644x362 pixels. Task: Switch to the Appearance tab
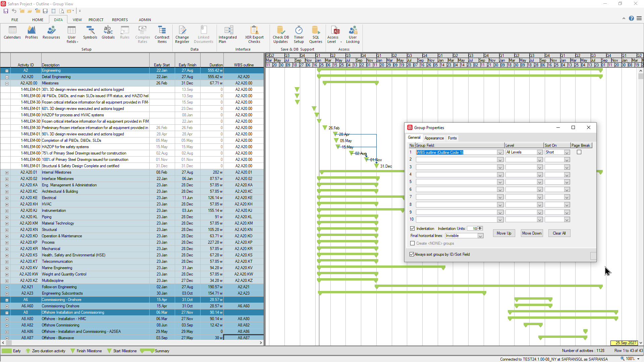(434, 138)
